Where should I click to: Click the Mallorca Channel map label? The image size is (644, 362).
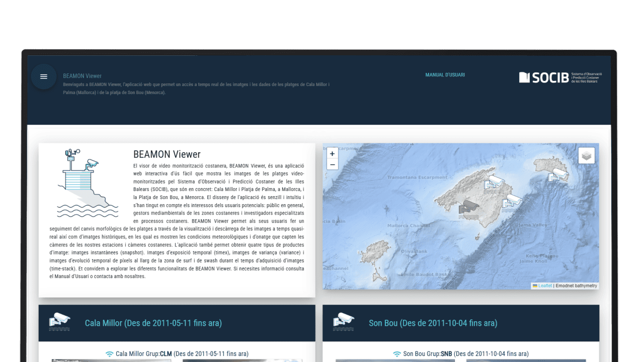pyautogui.click(x=409, y=226)
